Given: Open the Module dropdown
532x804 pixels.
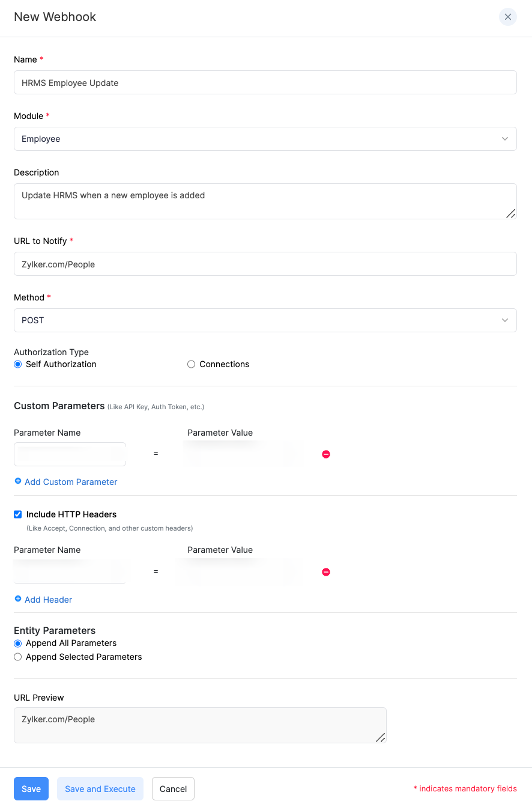Looking at the screenshot, I should click(265, 139).
